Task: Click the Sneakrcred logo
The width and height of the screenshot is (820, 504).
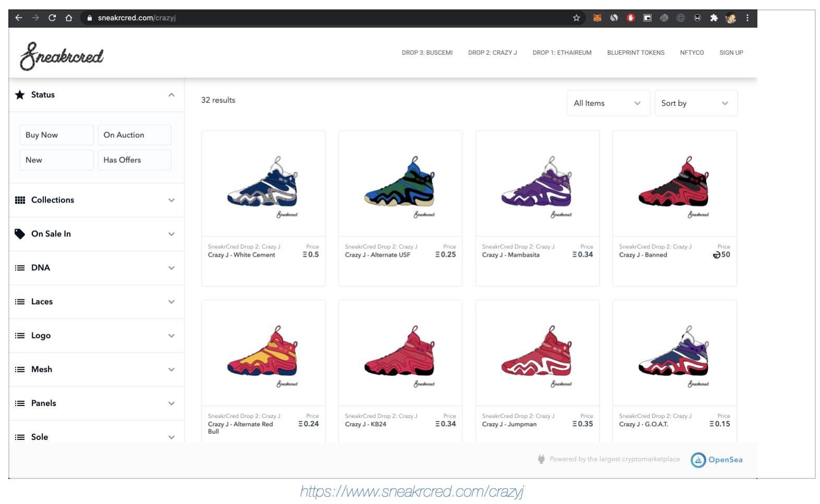Action: (62, 56)
